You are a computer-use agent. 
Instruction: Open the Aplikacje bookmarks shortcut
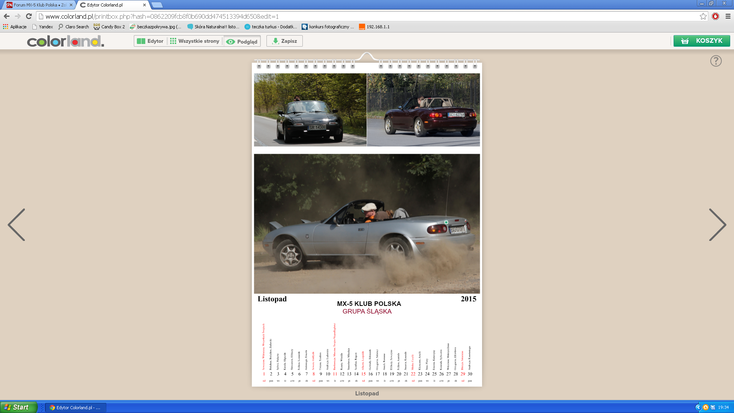pyautogui.click(x=15, y=27)
